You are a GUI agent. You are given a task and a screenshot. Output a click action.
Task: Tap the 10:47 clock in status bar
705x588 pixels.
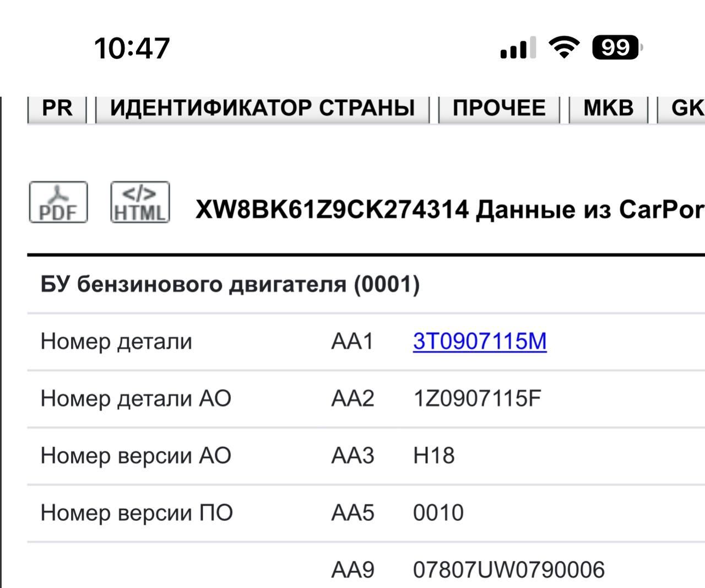132,48
